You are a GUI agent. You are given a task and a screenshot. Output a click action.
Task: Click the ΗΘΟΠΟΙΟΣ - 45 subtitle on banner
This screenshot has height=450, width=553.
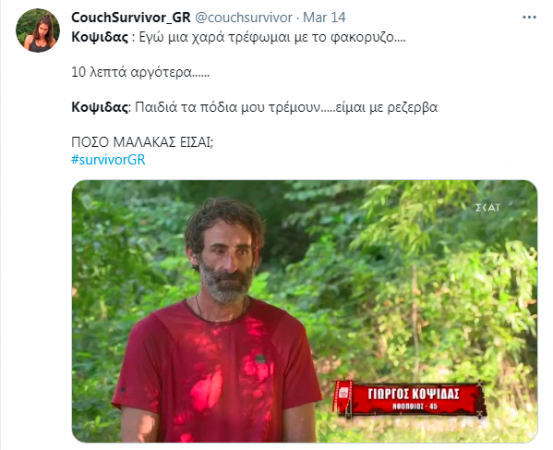click(415, 406)
